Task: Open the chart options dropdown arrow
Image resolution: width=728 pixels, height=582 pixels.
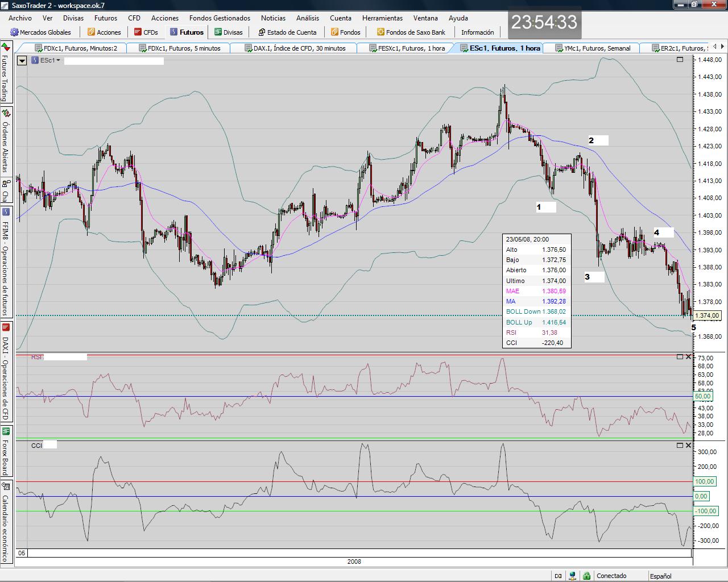Action: point(22,60)
